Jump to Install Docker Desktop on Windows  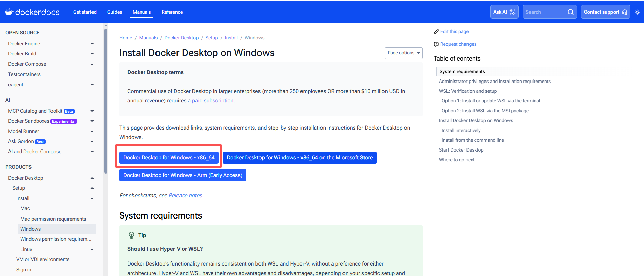click(x=476, y=120)
